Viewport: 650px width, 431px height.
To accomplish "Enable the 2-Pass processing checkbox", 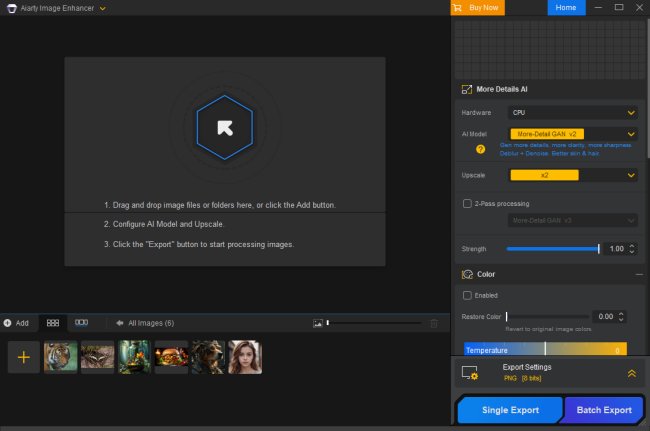I will pyautogui.click(x=467, y=203).
